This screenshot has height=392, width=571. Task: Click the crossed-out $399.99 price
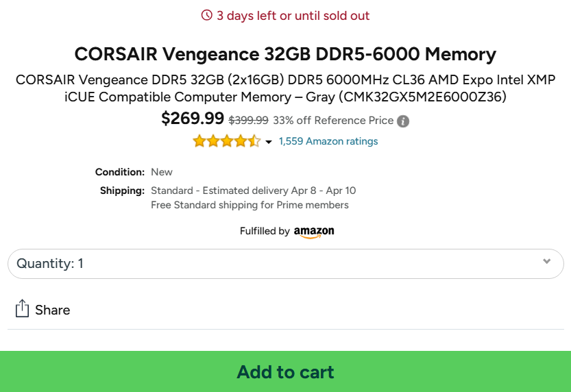248,120
